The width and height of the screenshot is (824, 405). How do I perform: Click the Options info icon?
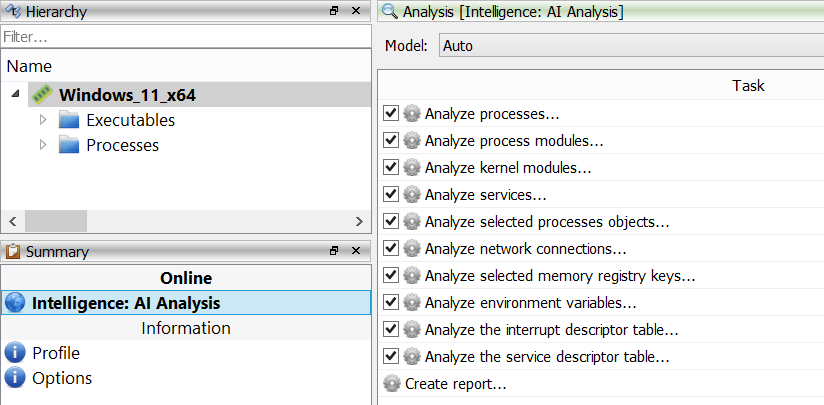click(15, 378)
